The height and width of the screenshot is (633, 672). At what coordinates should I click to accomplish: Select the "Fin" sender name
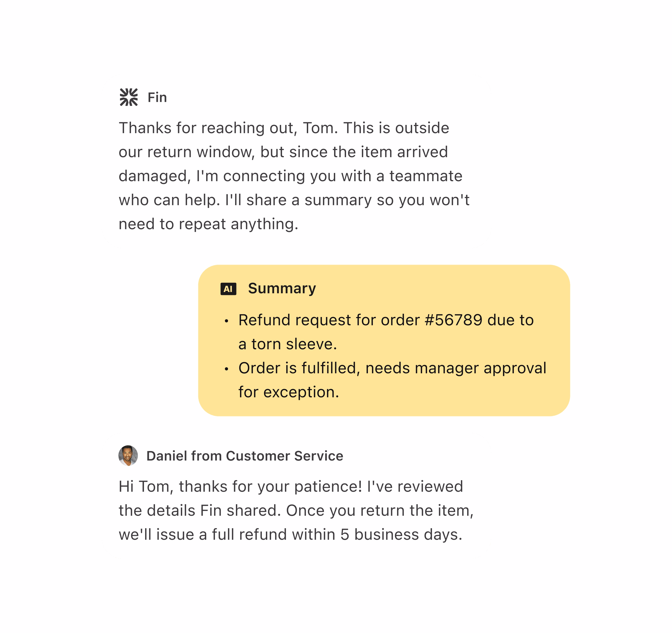tap(157, 97)
